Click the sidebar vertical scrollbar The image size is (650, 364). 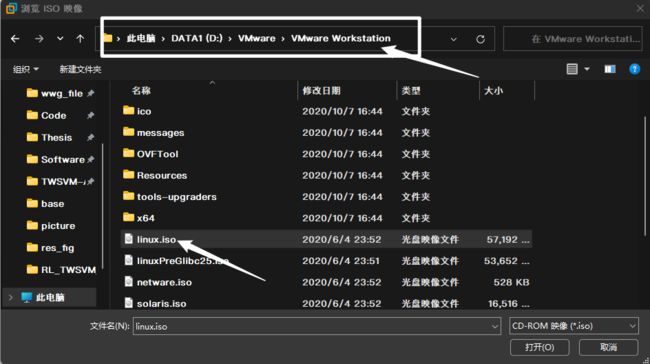click(x=102, y=205)
